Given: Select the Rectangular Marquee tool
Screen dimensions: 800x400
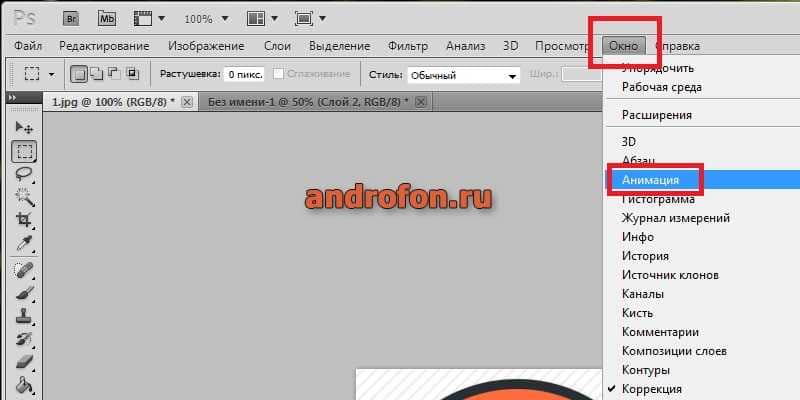Looking at the screenshot, I should point(24,151).
